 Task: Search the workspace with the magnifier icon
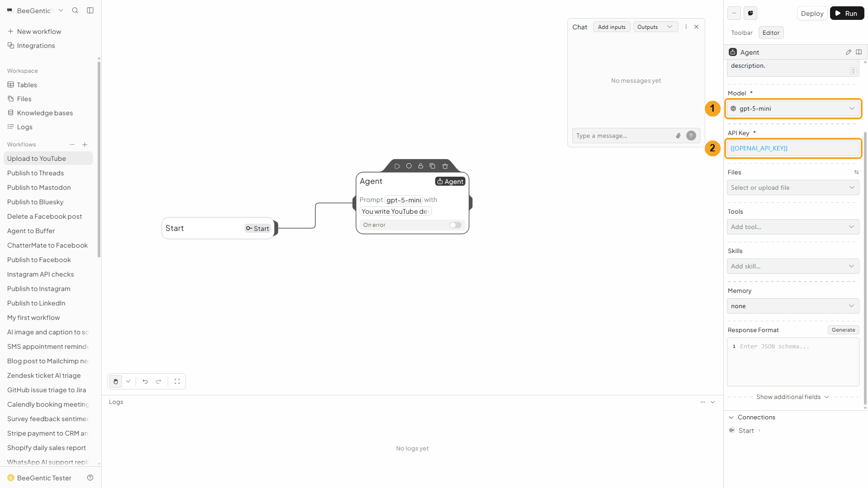coord(75,10)
